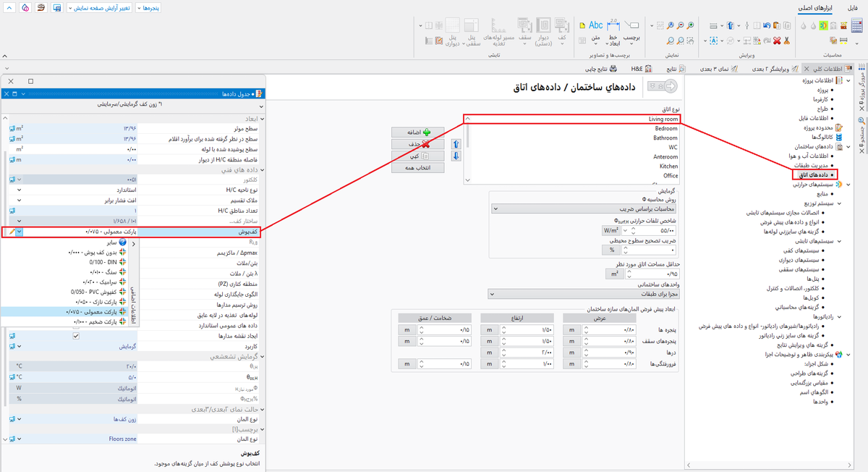Click the pencil edit icon in کف‌پوش row
Screen dimensions: 868x472
[11, 232]
